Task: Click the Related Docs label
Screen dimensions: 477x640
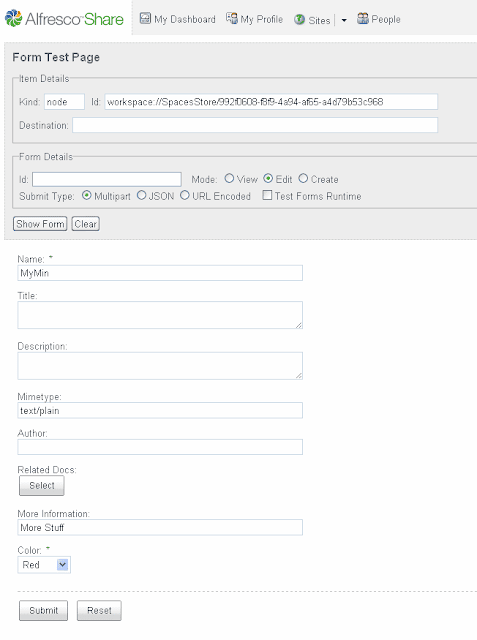Action: pyautogui.click(x=47, y=470)
